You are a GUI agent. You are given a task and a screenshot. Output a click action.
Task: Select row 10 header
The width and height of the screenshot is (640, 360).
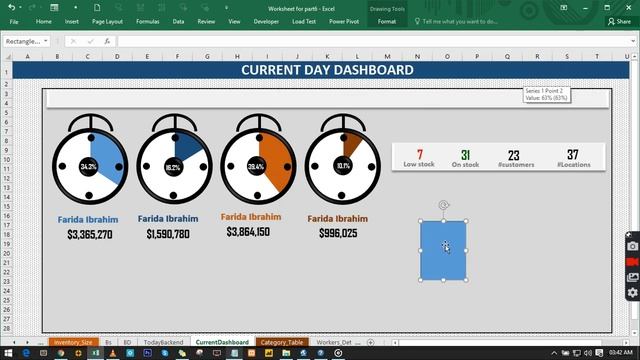[7, 159]
